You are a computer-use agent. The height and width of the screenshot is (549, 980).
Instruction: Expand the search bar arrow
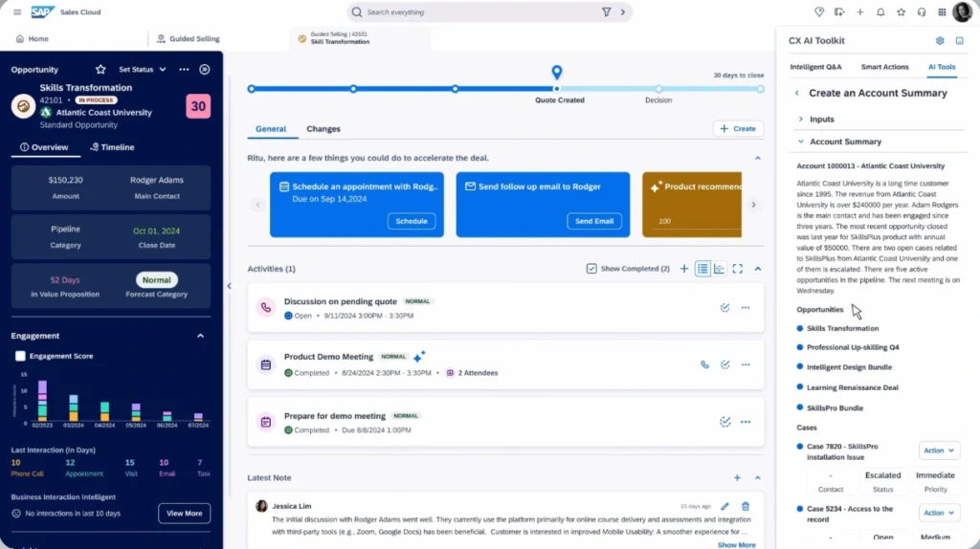click(x=622, y=11)
